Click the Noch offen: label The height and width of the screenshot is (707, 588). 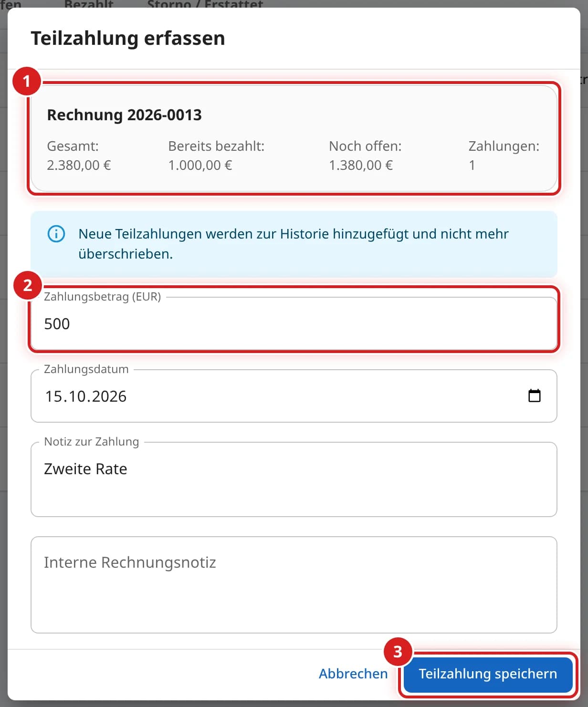[365, 146]
